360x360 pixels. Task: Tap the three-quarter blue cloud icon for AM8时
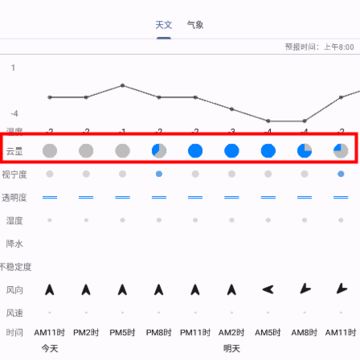coord(304,151)
